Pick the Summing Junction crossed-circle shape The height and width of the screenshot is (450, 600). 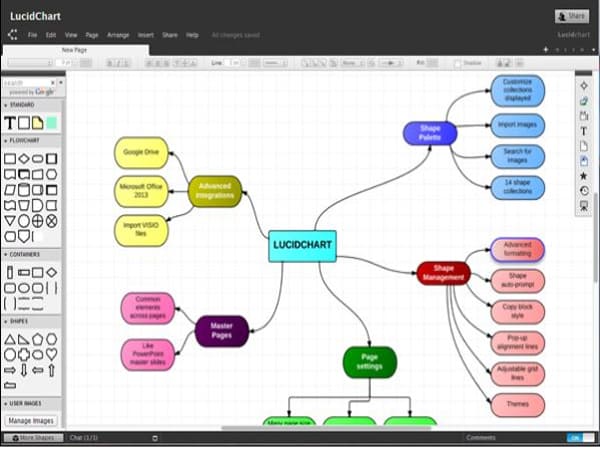[x=52, y=221]
